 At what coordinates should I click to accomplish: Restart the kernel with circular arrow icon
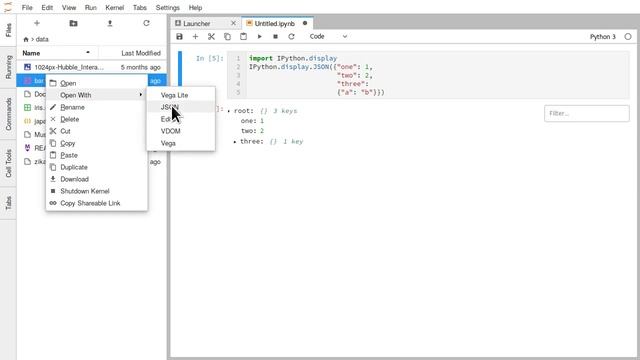[291, 36]
